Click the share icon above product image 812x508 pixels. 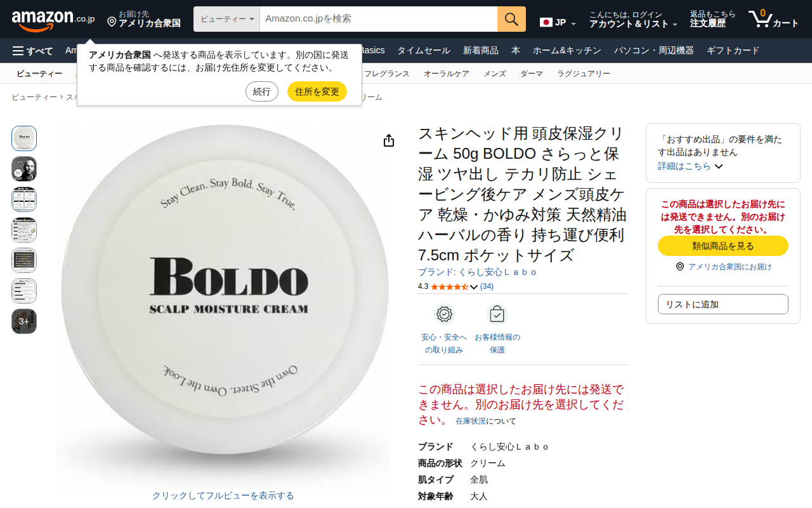click(389, 141)
